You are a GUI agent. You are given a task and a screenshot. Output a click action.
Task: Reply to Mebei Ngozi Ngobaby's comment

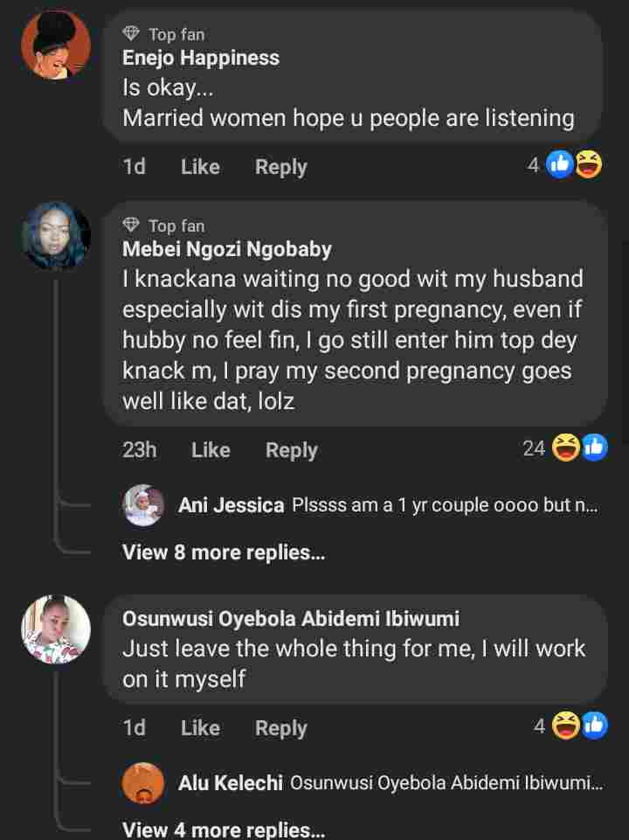click(x=291, y=450)
